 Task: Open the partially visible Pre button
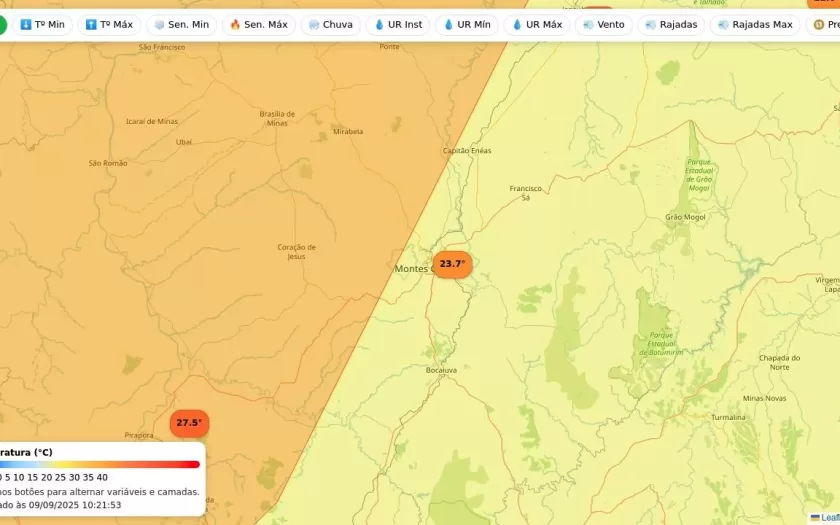pyautogui.click(x=824, y=25)
